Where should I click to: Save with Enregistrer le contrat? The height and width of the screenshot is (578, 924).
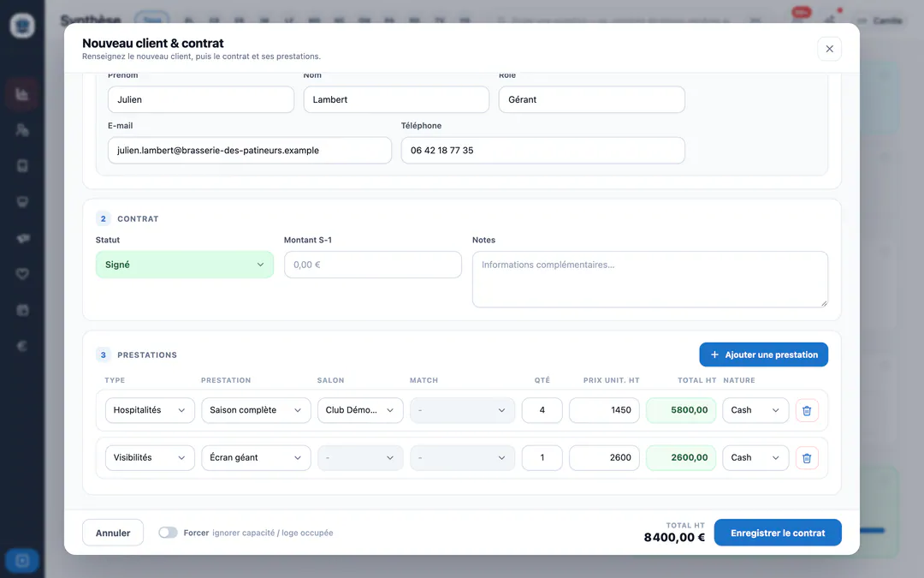(778, 533)
